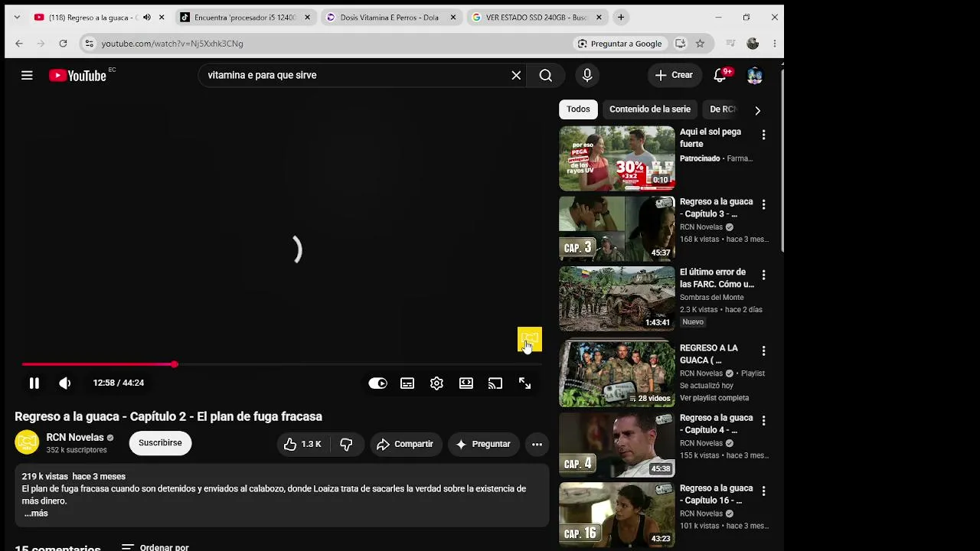The height and width of the screenshot is (551, 980).
Task: Open the FARC documentary thumbnail
Action: tap(617, 298)
